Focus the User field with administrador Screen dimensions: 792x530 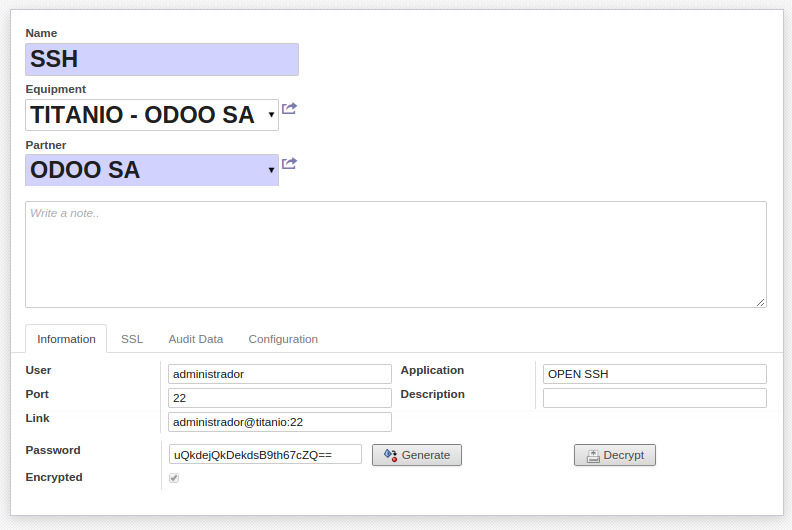[279, 374]
